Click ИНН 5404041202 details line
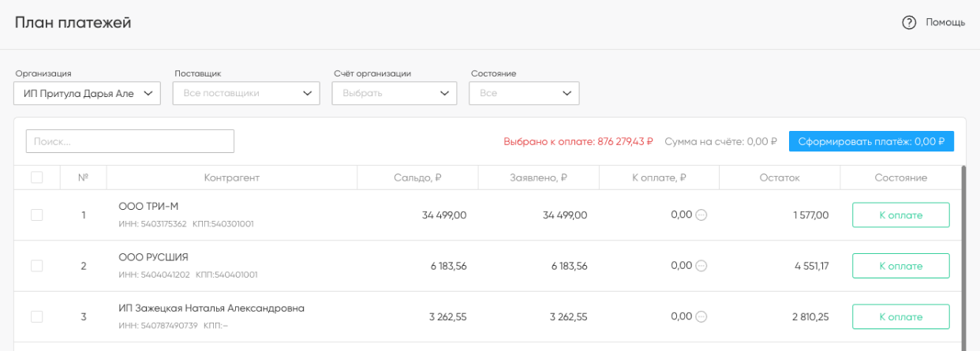Screen dimensions: 980x351 pyautogui.click(x=188, y=274)
